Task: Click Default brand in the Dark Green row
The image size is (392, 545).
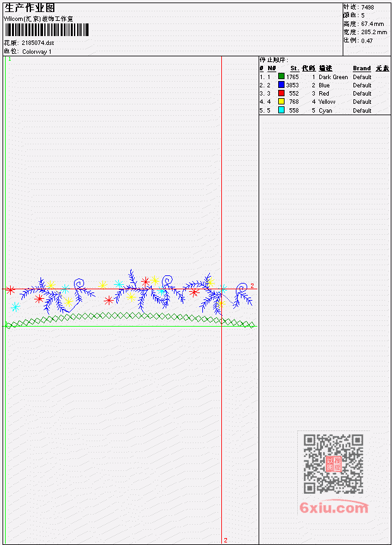Action: (x=362, y=77)
